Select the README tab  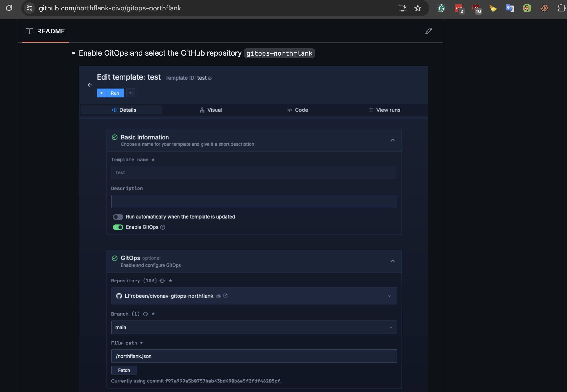(45, 31)
